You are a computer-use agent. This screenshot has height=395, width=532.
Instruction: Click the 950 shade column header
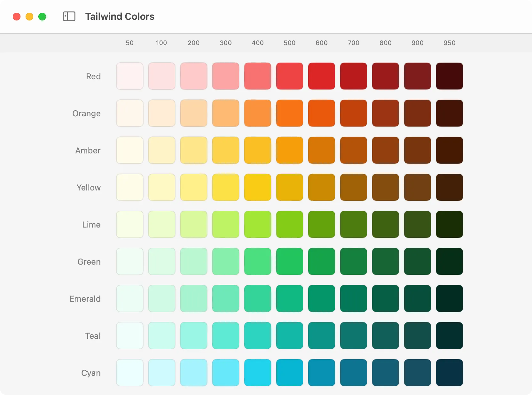(449, 43)
